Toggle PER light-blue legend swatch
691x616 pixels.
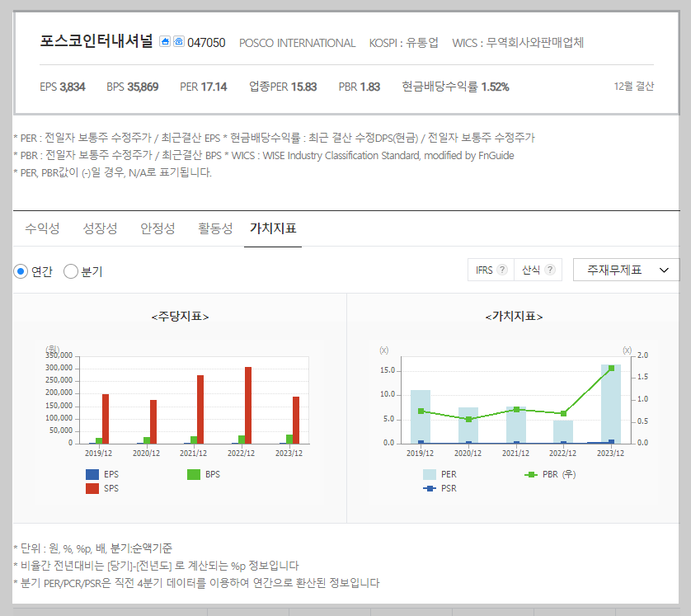pos(430,474)
